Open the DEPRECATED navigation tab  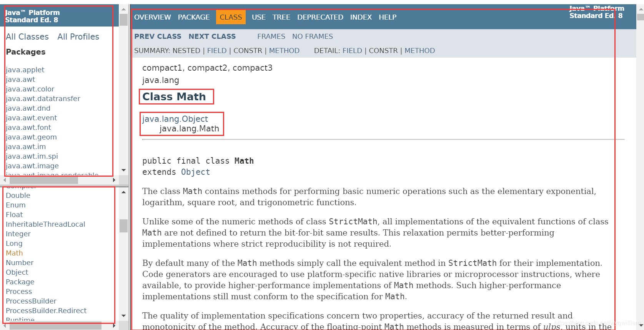click(320, 17)
